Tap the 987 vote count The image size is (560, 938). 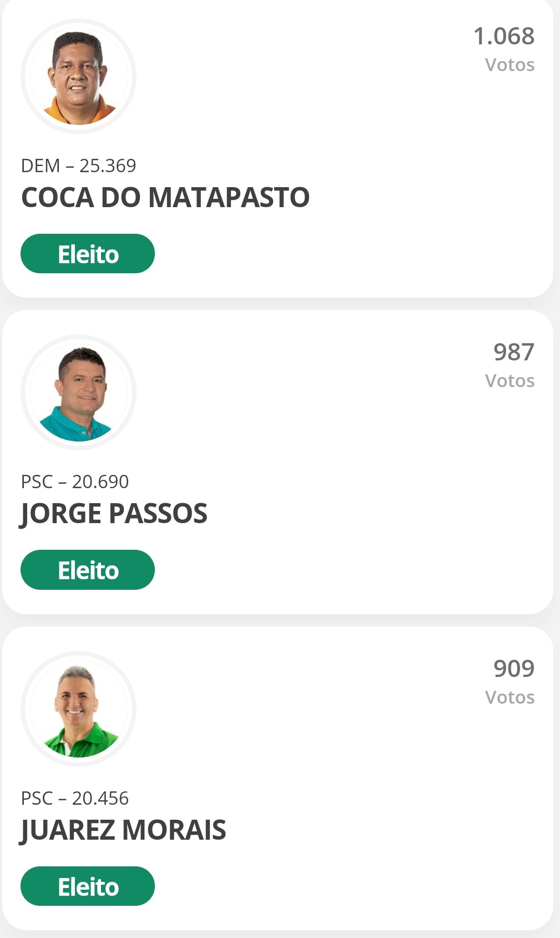[x=513, y=352]
